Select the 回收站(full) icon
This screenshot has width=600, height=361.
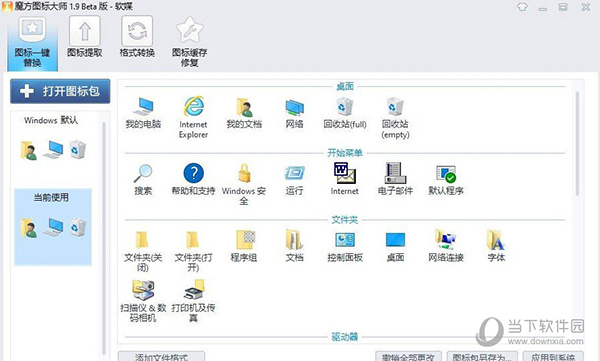345,112
